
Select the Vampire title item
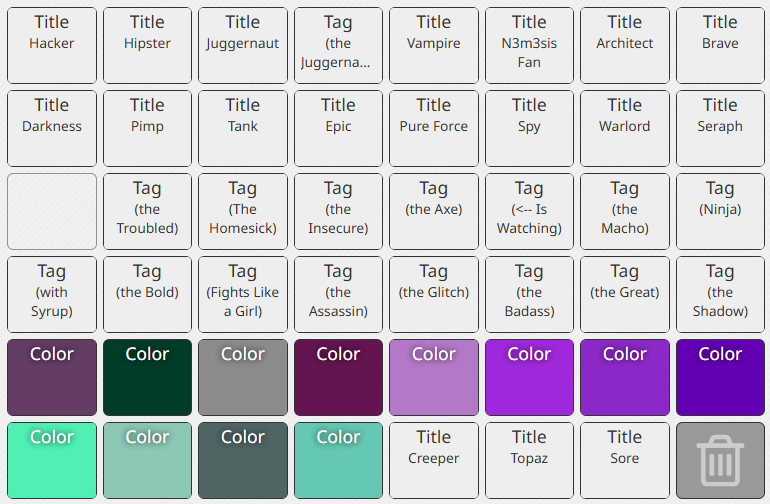click(434, 46)
